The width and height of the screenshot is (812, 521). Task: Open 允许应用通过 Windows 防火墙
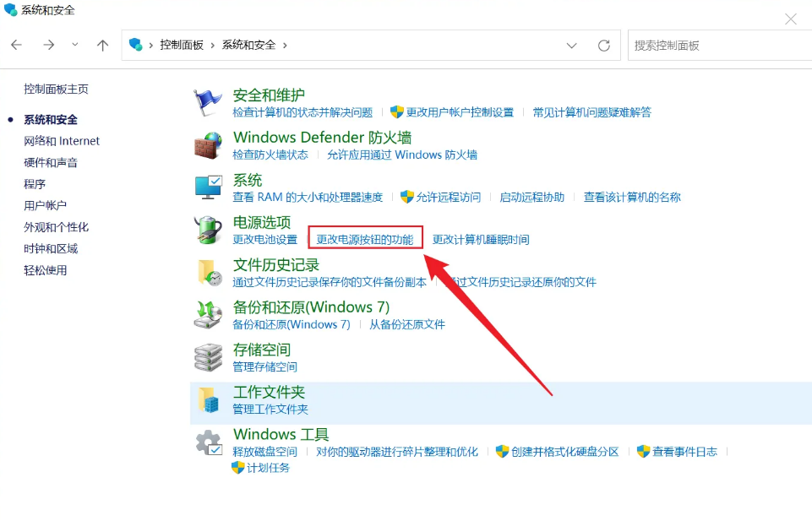pyautogui.click(x=402, y=155)
